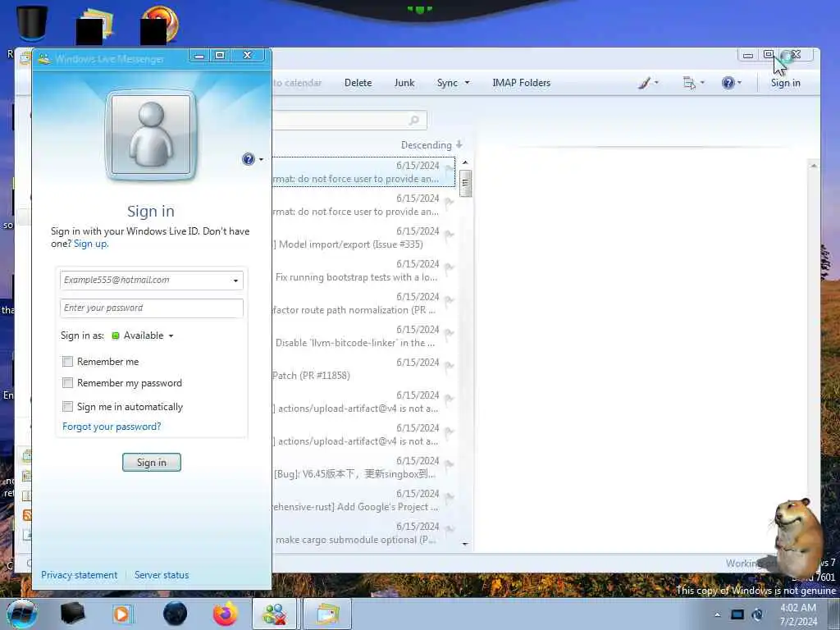Click the volume icon in system tray
Viewport: 840px width, 630px height.
click(757, 615)
